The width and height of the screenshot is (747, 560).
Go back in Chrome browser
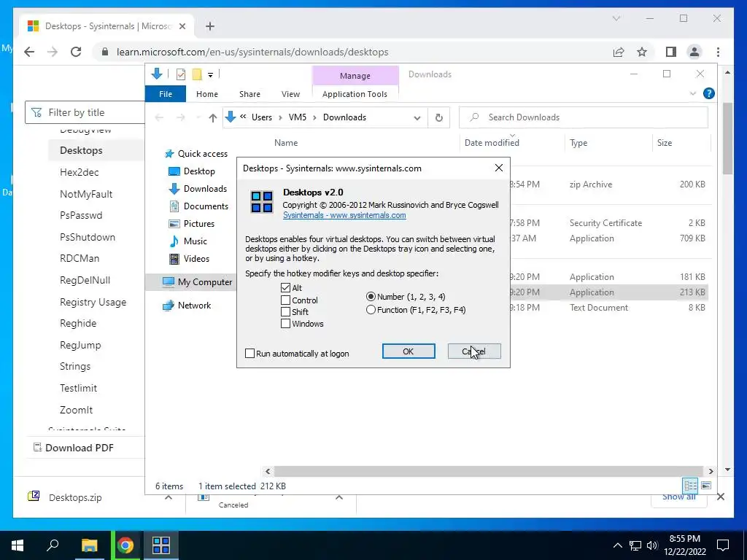coord(29,52)
